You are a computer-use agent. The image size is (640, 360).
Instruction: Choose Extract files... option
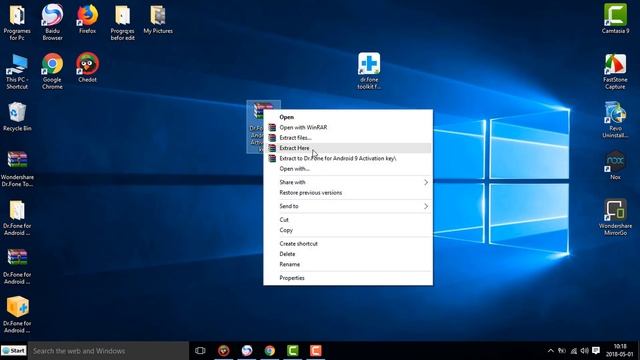(348, 138)
